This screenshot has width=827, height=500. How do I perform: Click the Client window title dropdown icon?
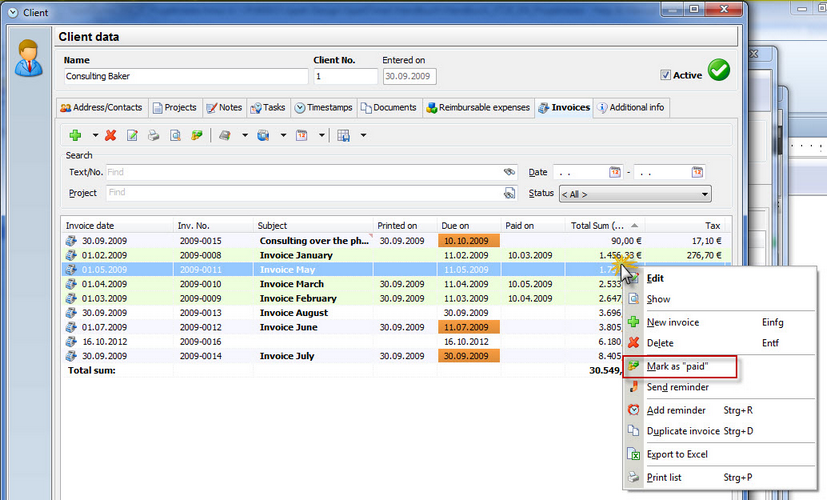[13, 12]
